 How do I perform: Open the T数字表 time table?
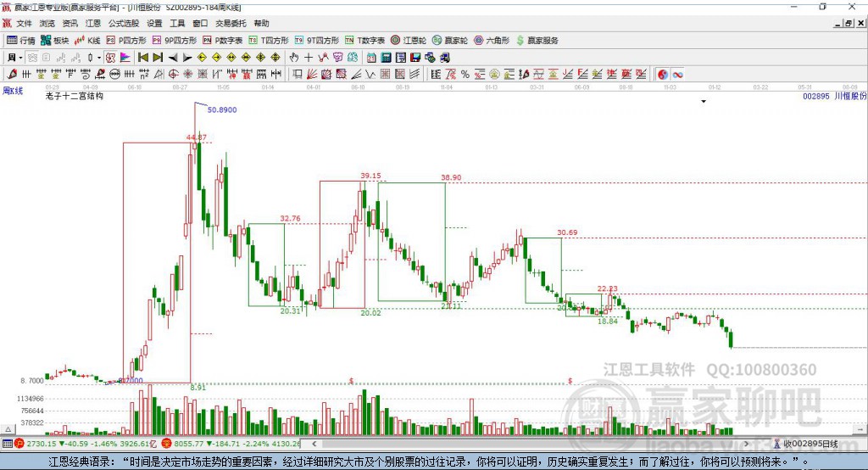click(x=364, y=41)
